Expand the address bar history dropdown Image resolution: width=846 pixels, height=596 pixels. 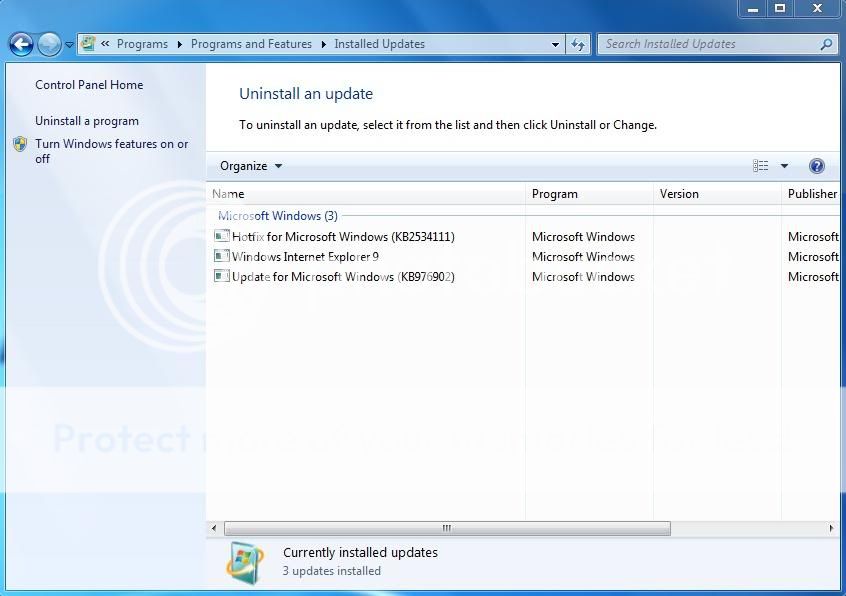click(x=556, y=44)
